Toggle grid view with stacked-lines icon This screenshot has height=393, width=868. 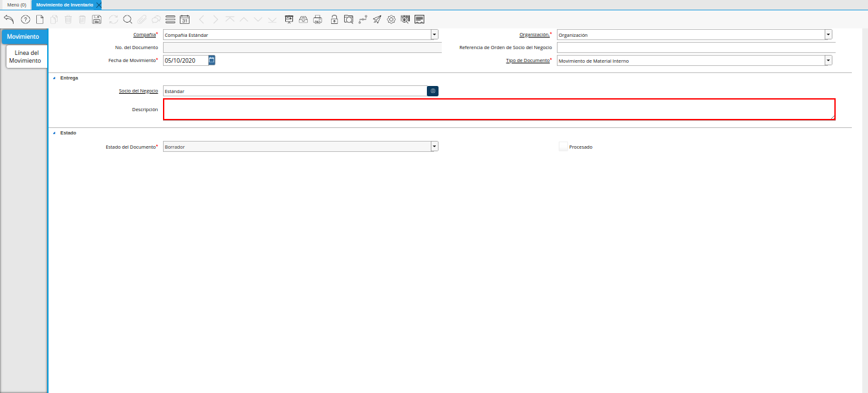170,19
